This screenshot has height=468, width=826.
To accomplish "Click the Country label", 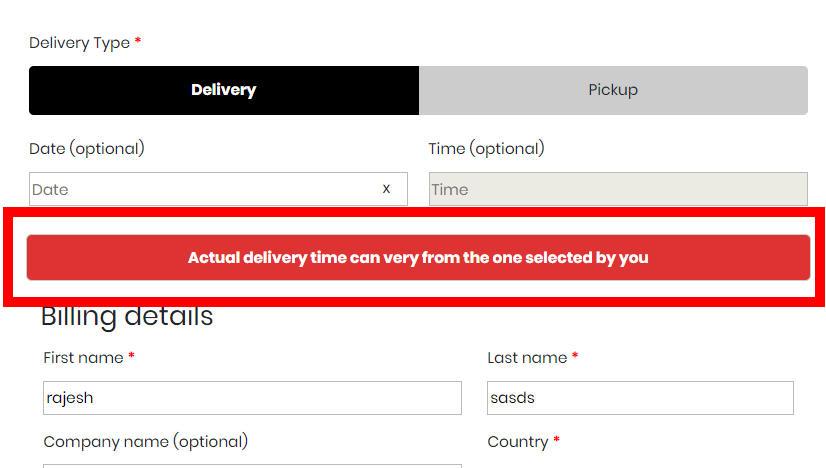I will click(x=517, y=442).
